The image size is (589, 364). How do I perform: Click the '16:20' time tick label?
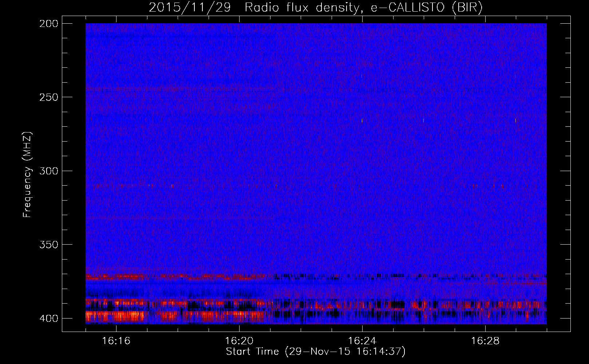coord(239,341)
